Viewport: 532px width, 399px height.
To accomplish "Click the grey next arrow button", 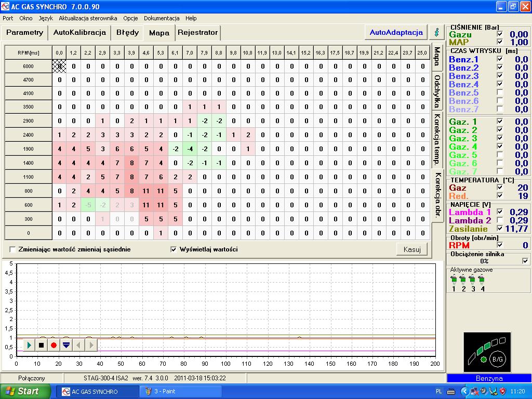I will [91, 345].
